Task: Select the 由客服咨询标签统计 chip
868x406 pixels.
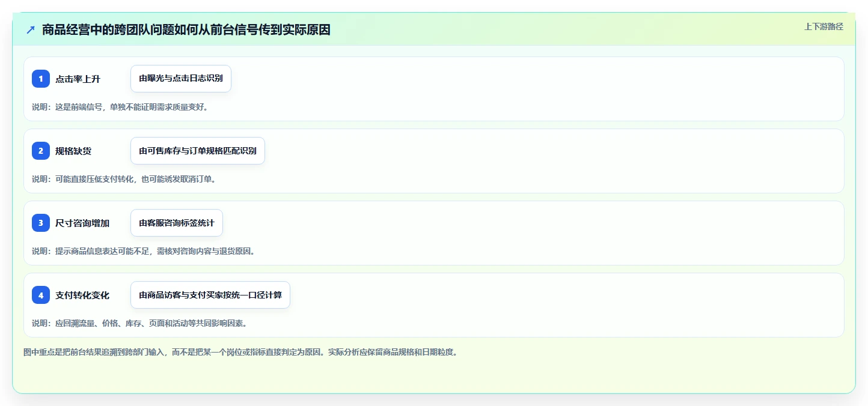Action: click(x=177, y=223)
